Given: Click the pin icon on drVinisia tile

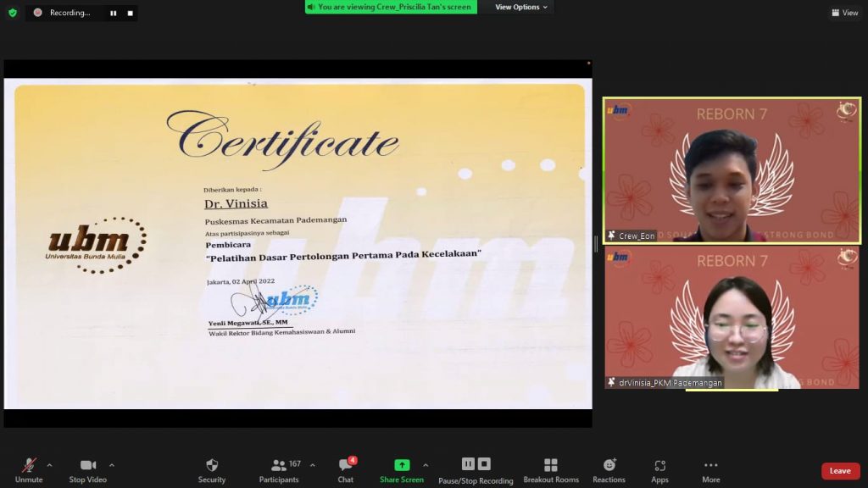Looking at the screenshot, I should point(611,382).
